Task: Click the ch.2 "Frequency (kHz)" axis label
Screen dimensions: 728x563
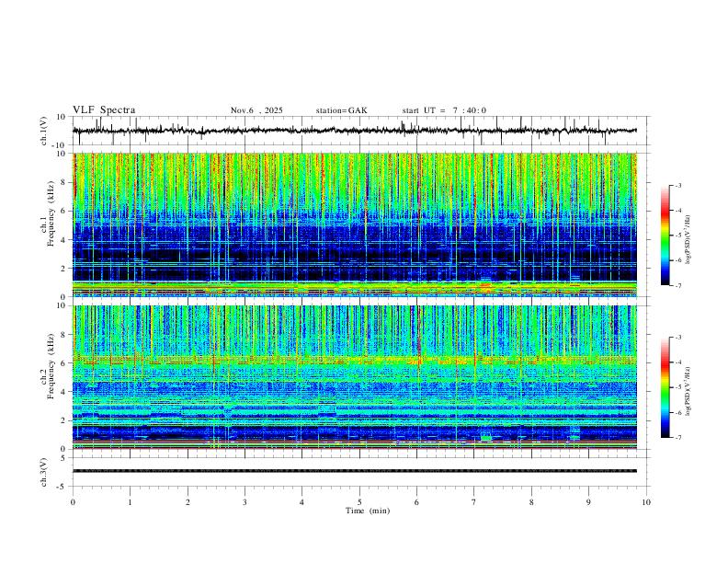Action: tap(51, 366)
